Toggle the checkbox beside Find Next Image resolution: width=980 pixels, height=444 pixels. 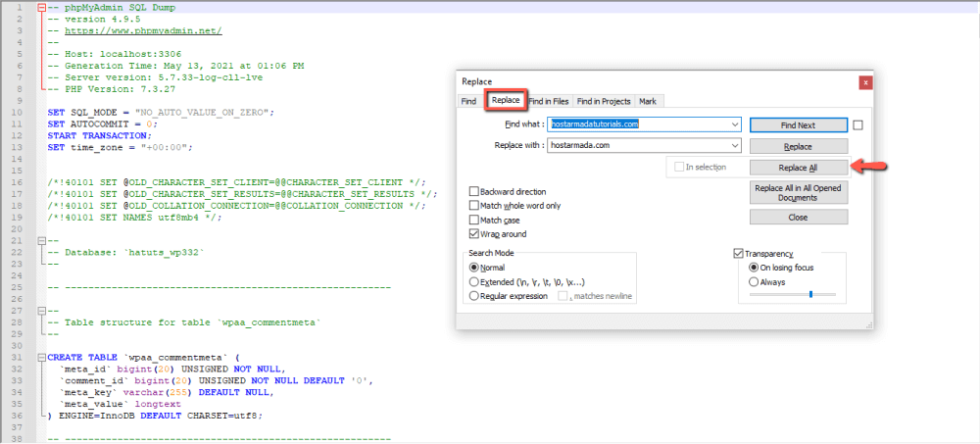[857, 125]
